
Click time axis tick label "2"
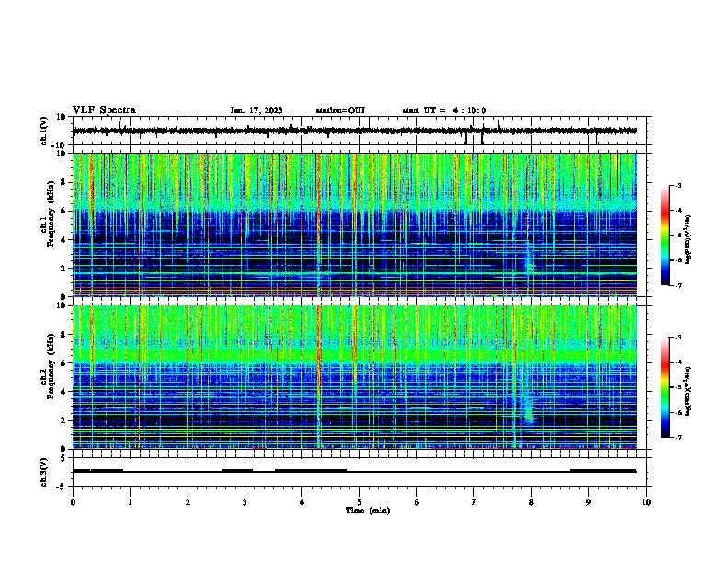pos(188,502)
